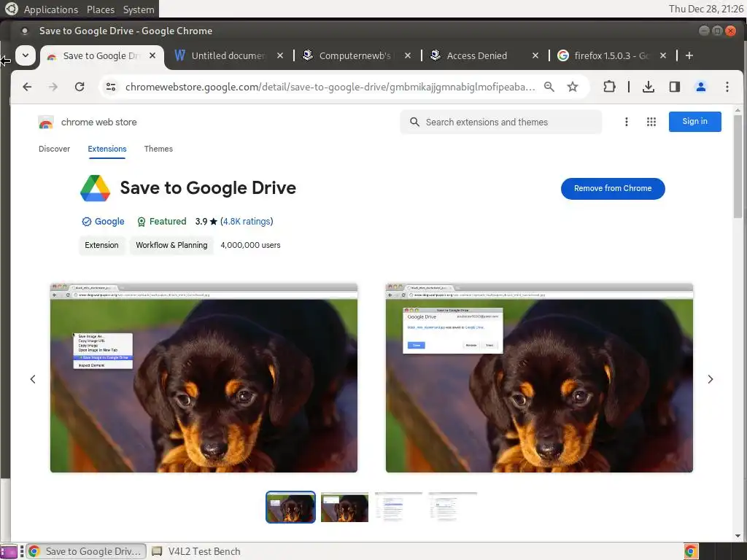Open Chrome's three-dot menu
The image size is (747, 560).
(x=727, y=87)
